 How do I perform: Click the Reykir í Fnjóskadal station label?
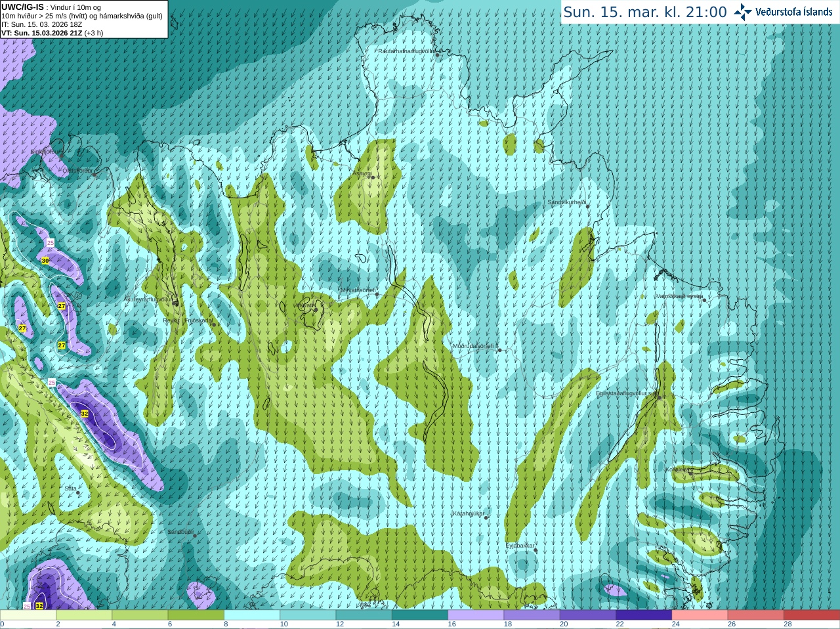point(188,320)
